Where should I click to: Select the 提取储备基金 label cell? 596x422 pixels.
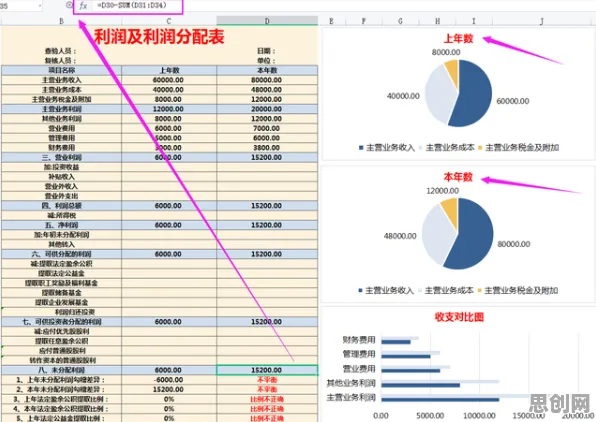coord(62,293)
